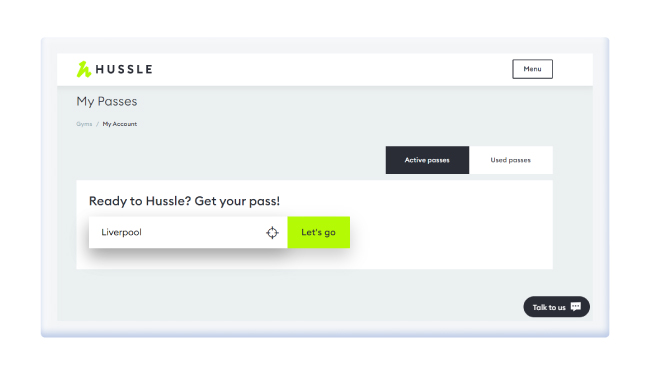Screen dimensions: 650x375
Task: Click the Talk to us text label
Action: (549, 307)
